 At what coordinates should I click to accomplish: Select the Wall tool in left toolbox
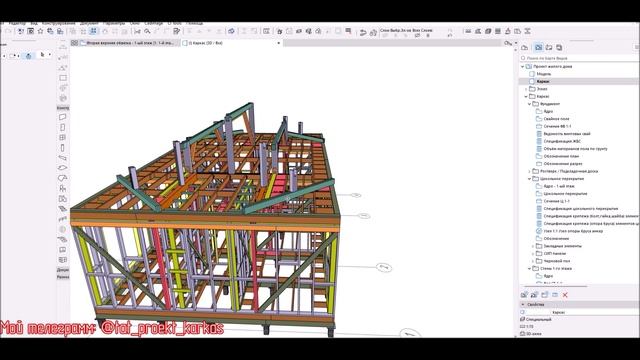tap(62, 117)
